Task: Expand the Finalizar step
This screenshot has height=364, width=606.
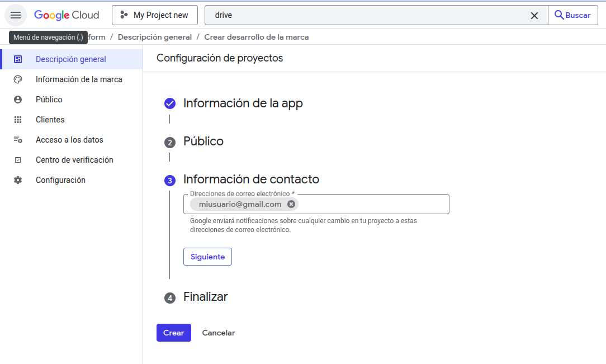Action: [x=206, y=297]
